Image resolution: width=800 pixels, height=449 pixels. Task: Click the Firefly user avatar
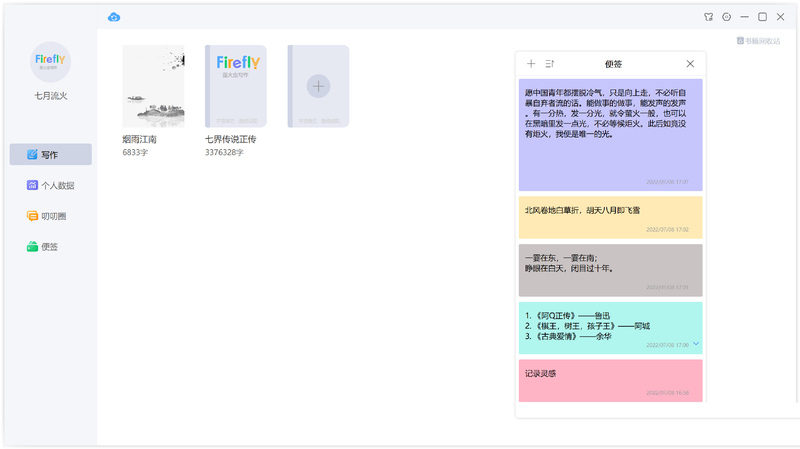[x=50, y=62]
